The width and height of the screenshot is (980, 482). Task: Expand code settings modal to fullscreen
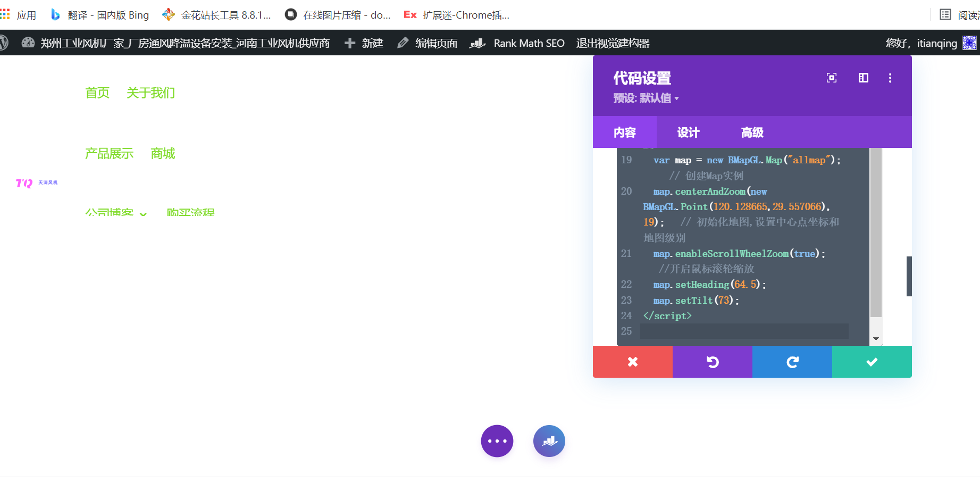[x=832, y=78]
